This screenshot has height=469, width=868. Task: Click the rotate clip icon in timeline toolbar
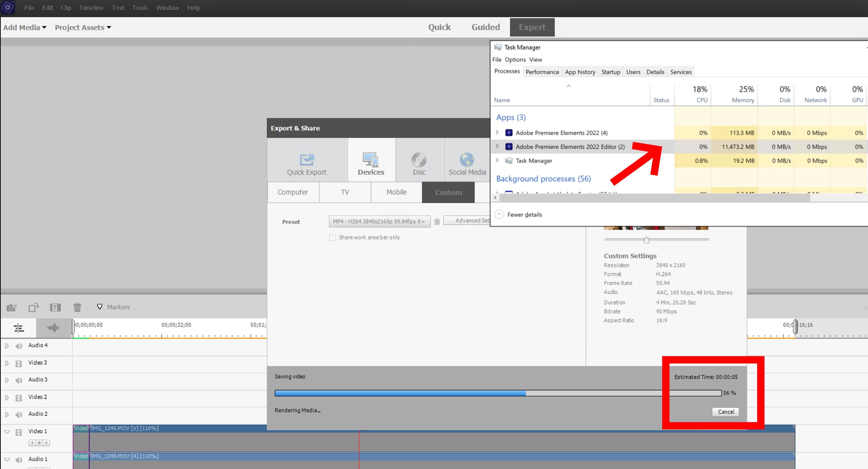coord(33,307)
